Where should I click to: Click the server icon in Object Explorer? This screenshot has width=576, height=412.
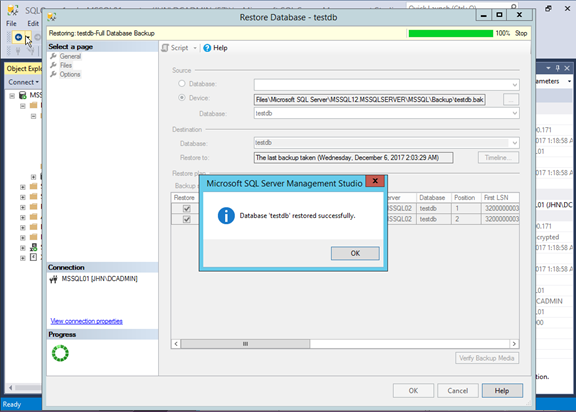pos(23,95)
